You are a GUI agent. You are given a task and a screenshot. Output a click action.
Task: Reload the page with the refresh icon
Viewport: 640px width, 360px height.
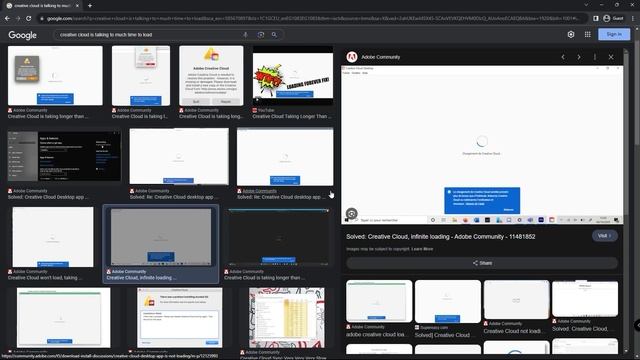coord(29,18)
